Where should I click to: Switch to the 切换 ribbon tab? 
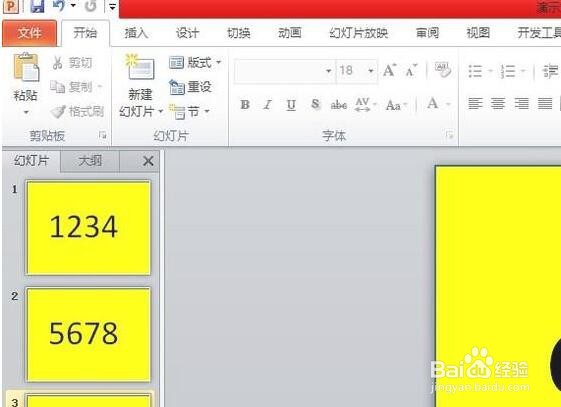(239, 33)
